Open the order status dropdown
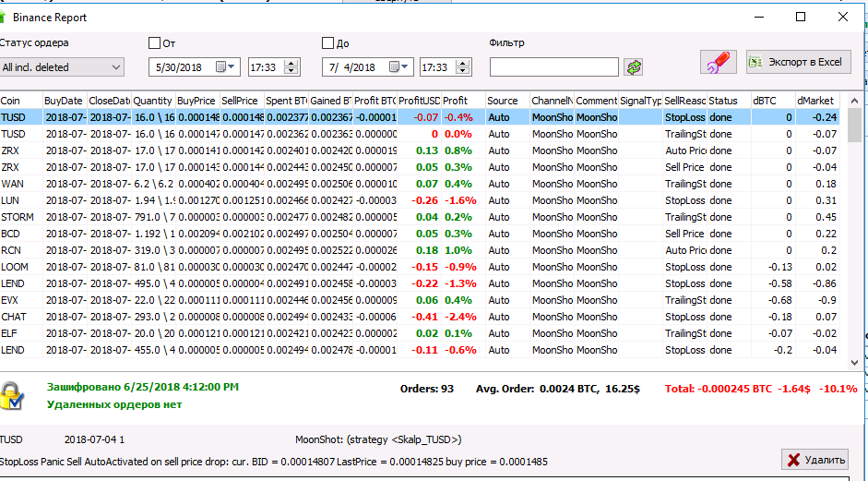 62,67
